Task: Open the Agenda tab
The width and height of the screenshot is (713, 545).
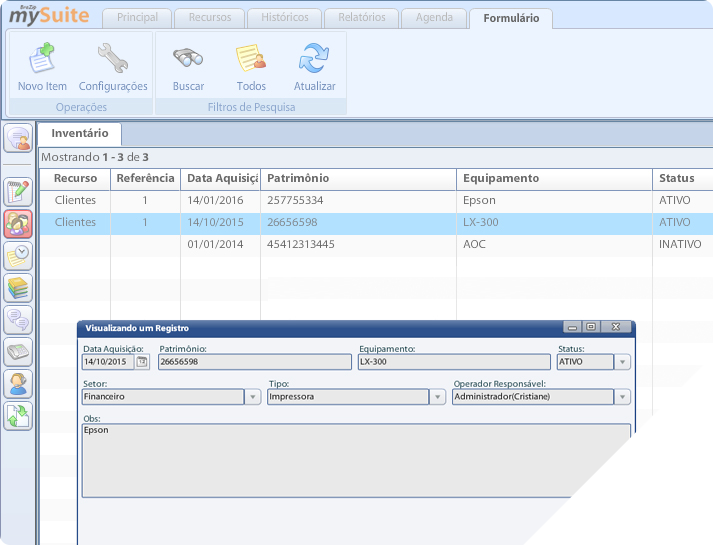Action: (x=433, y=18)
